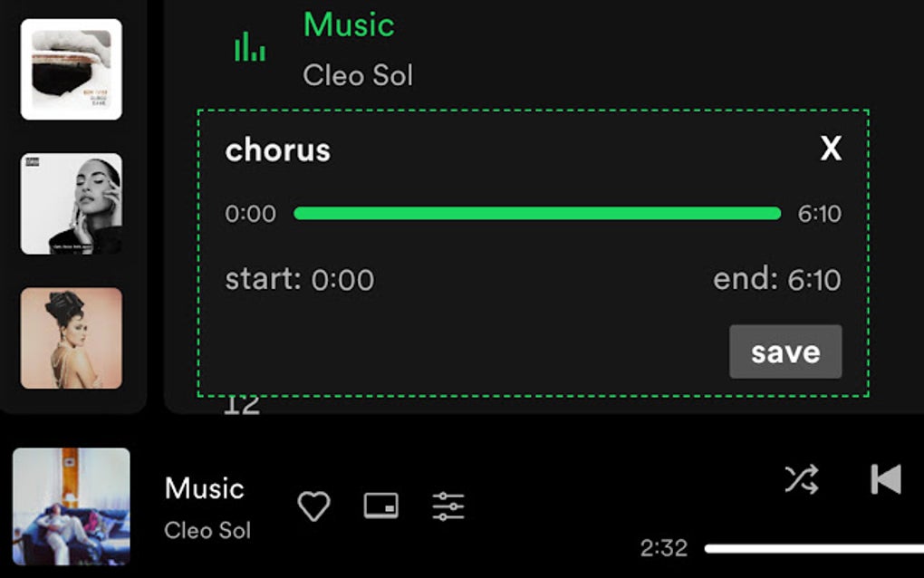
Task: Like the current song with the heart icon
Action: (x=313, y=506)
